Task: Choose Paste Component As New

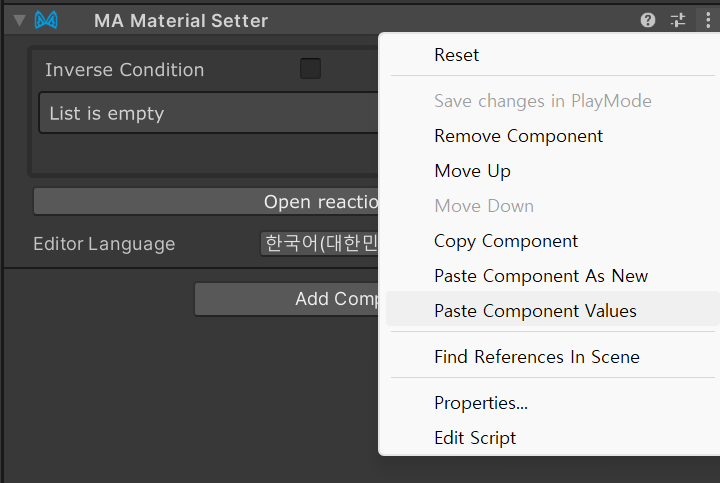Action: point(551,276)
